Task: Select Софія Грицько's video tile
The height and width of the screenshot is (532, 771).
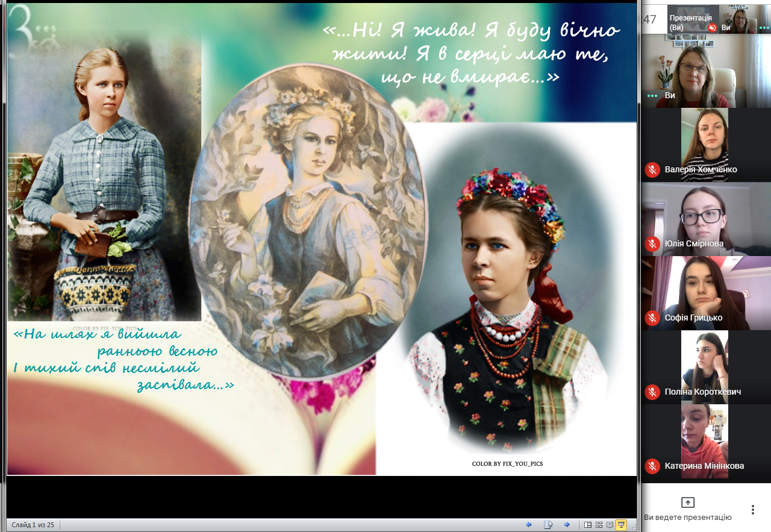Action: 706,293
